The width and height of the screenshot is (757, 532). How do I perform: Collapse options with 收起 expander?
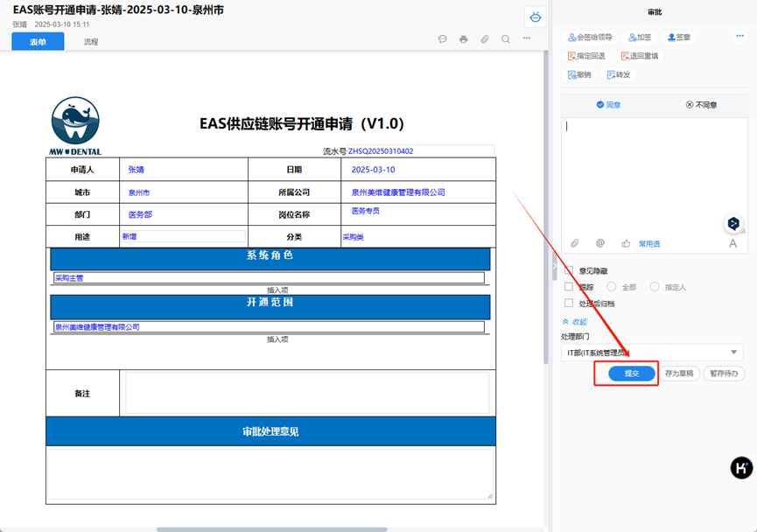574,322
